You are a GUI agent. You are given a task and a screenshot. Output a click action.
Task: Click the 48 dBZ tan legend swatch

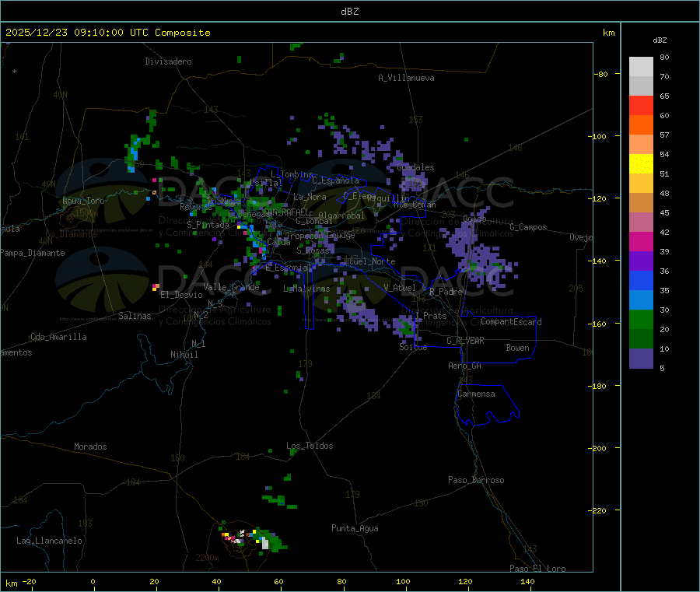(641, 203)
